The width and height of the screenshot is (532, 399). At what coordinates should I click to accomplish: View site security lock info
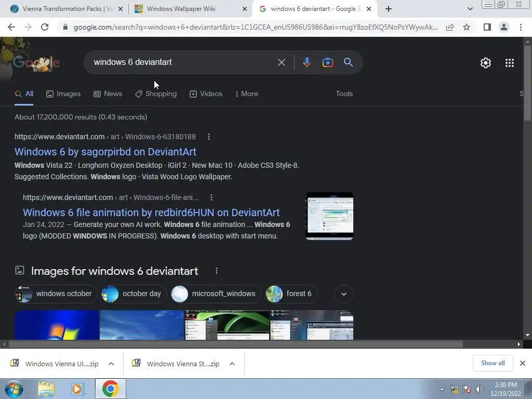point(65,27)
